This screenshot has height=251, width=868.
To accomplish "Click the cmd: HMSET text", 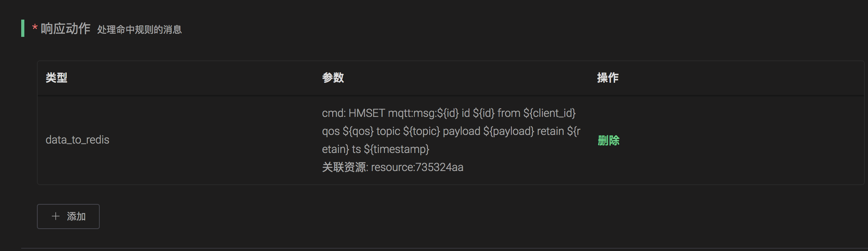I will pyautogui.click(x=353, y=113).
